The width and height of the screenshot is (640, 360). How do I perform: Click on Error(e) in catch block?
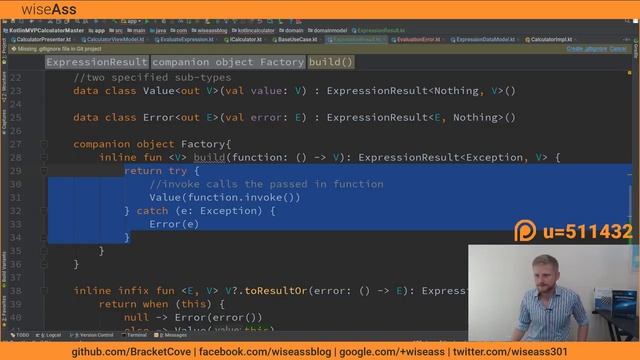[174, 224]
